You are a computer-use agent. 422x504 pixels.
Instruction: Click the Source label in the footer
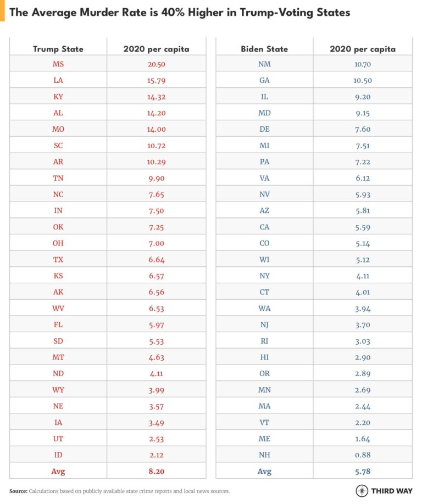[18, 491]
